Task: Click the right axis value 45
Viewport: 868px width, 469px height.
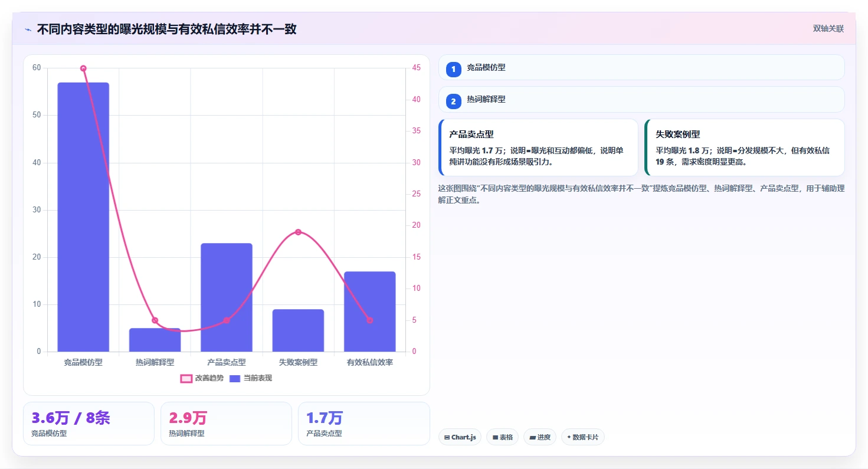Action: pos(416,68)
